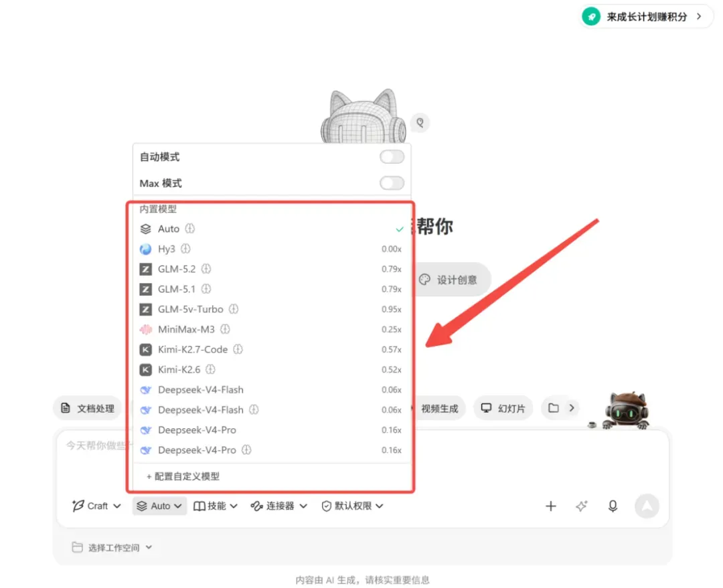Viewport: 723px width, 588px height.
Task: Select the Auto model with checkmark
Action: (x=272, y=229)
